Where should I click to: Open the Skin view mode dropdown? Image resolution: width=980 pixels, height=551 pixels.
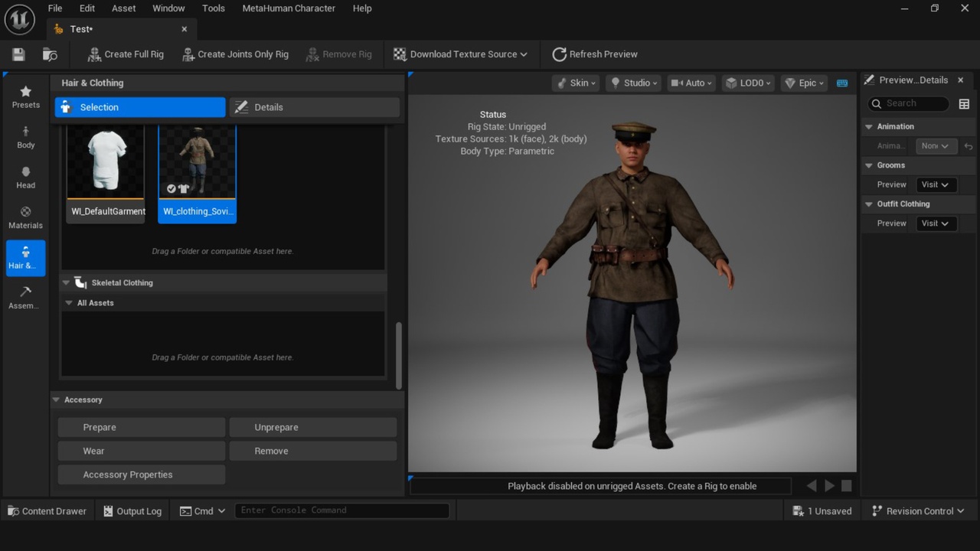pos(576,83)
